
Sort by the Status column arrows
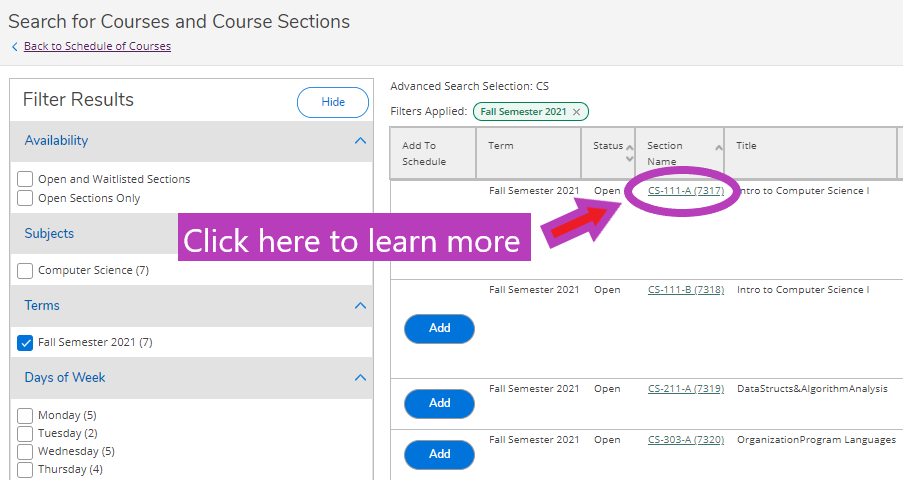coord(629,153)
